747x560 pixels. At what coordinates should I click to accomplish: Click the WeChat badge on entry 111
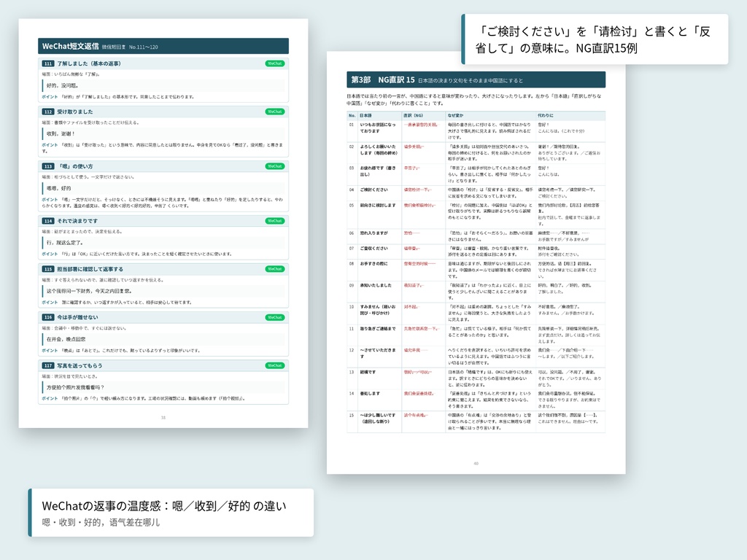275,63
